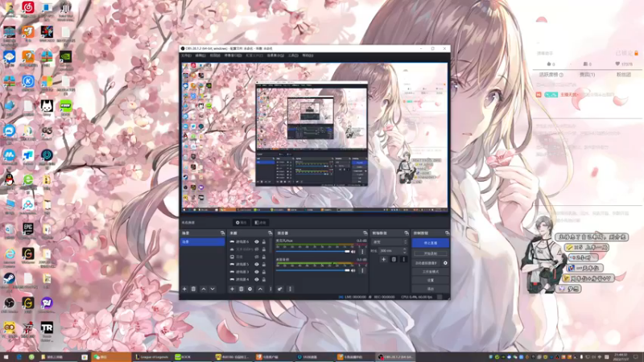Image resolution: width=644 pixels, height=362 pixels.
Task: Pop out the Sources dock panel
Action: (270, 233)
